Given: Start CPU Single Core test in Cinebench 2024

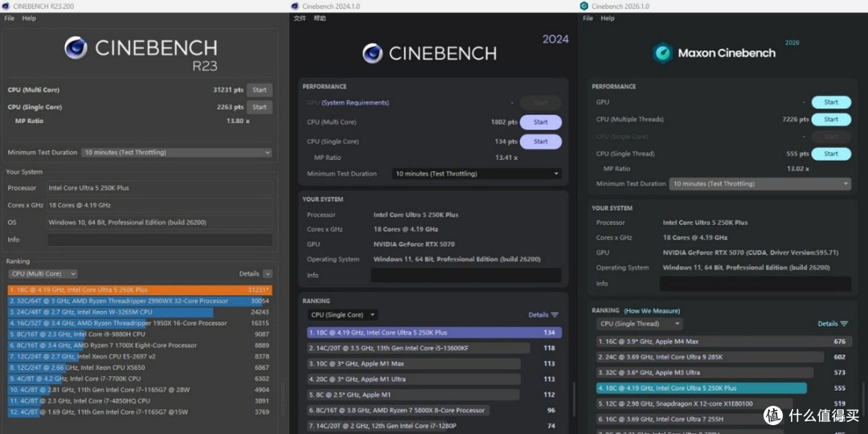Looking at the screenshot, I should point(541,141).
